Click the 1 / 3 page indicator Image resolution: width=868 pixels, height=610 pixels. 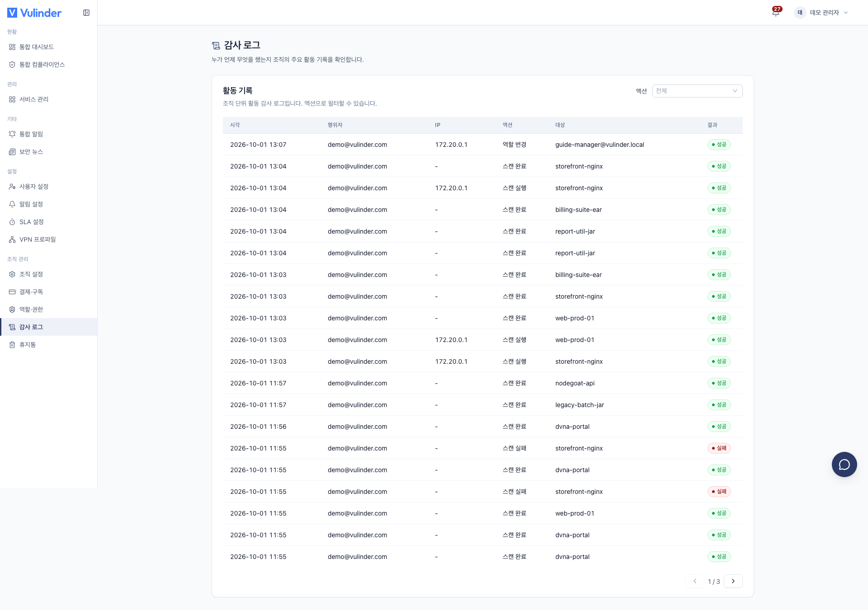pyautogui.click(x=714, y=582)
